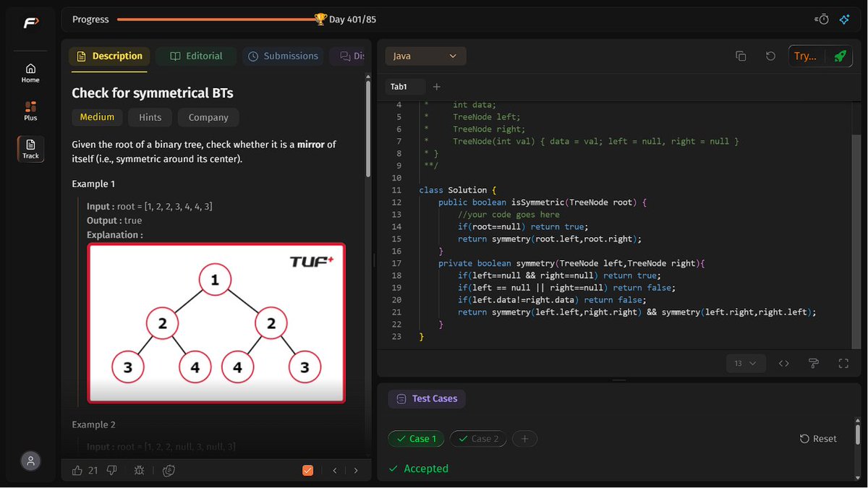Click the 'Day 401/85' text
The height and width of the screenshot is (488, 868).
pos(352,20)
